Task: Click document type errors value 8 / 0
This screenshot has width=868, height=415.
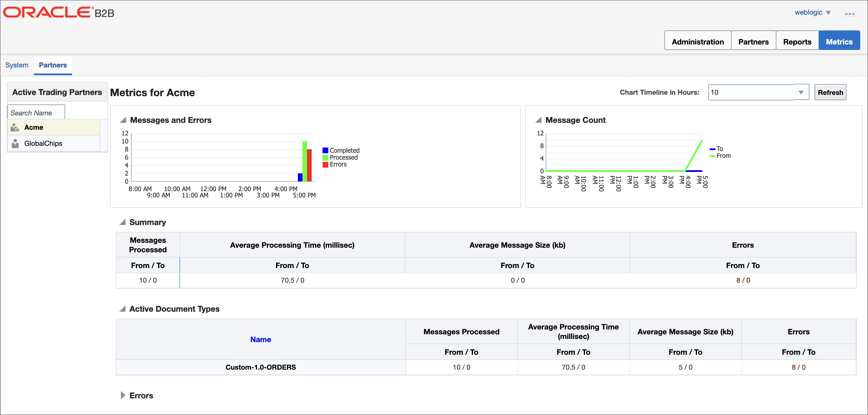Action: pyautogui.click(x=798, y=367)
